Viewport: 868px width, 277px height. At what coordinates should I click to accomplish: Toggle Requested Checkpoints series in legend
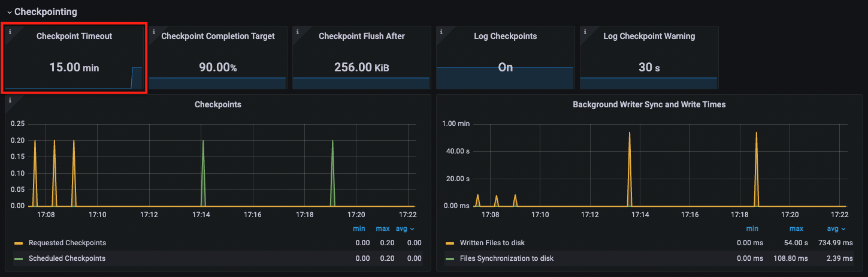pyautogui.click(x=67, y=243)
